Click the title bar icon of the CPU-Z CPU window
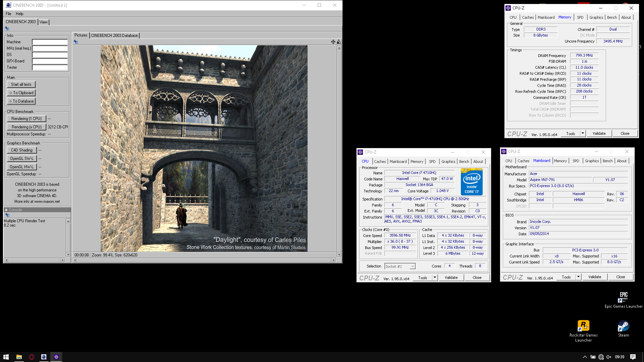Screen dimensions: 644x362 tap(360, 152)
